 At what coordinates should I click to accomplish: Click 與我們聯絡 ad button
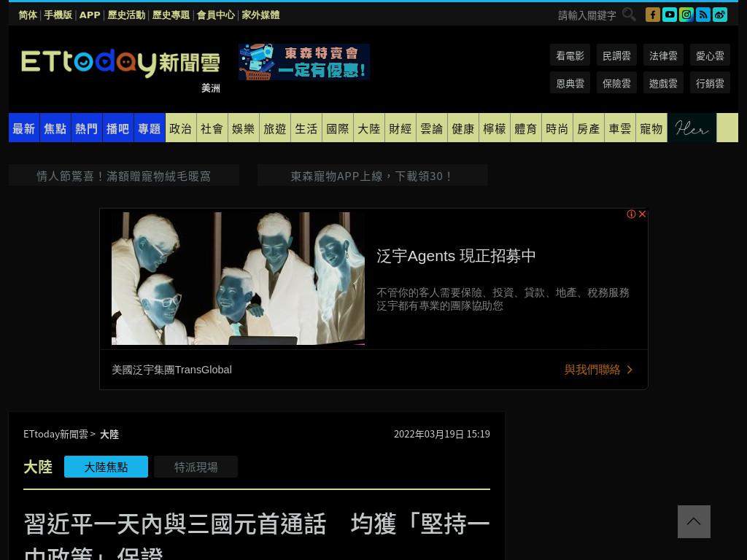tap(598, 370)
